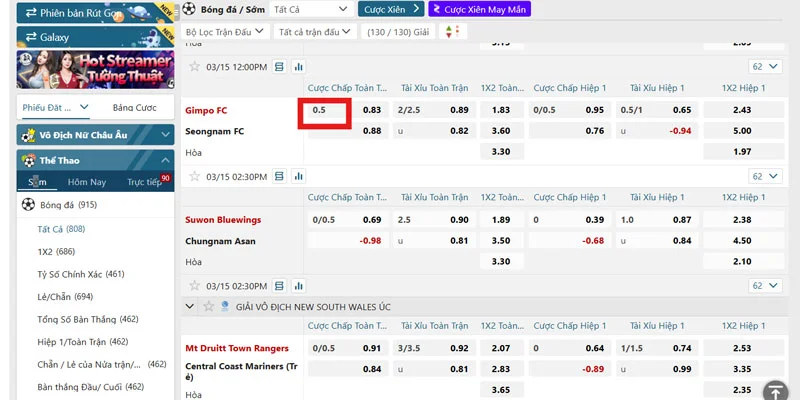Click the (130 / 130) Giải leagues button

pyautogui.click(x=398, y=32)
